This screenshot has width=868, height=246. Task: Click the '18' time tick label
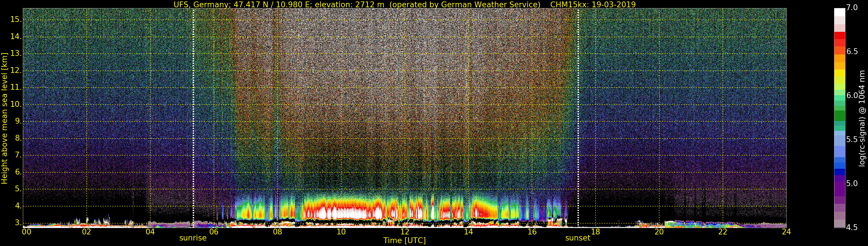(x=595, y=232)
